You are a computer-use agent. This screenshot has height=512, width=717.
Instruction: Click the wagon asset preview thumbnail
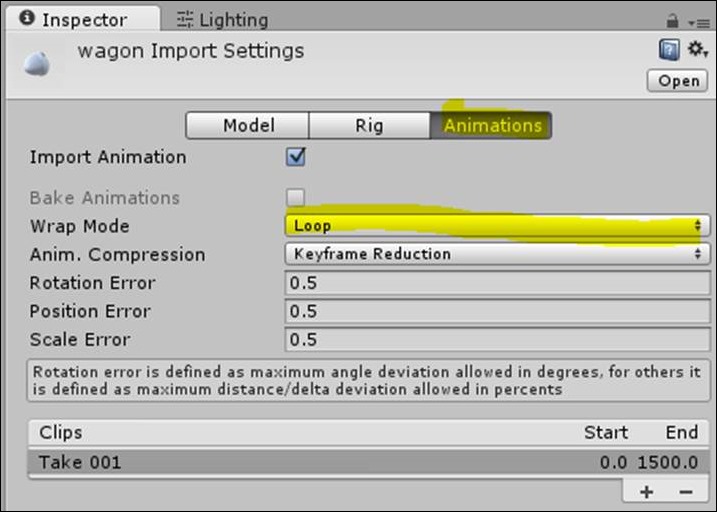tap(37, 64)
